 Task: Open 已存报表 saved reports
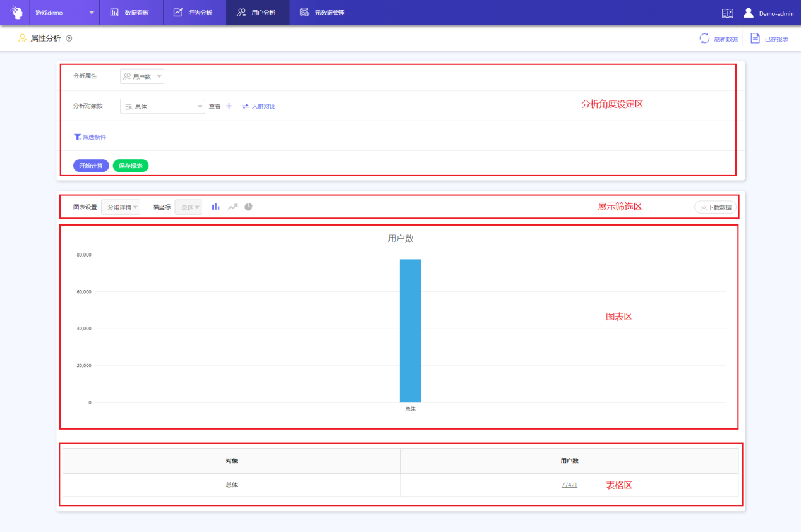tap(769, 39)
